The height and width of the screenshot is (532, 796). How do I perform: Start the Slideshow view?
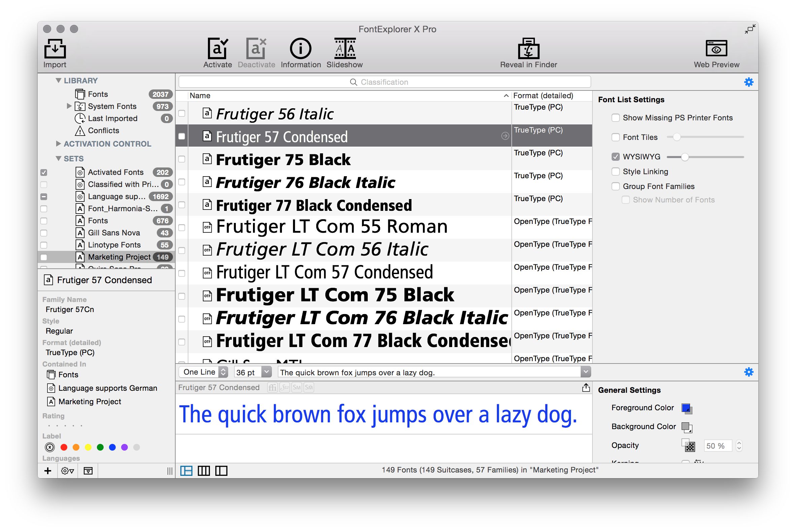(345, 49)
